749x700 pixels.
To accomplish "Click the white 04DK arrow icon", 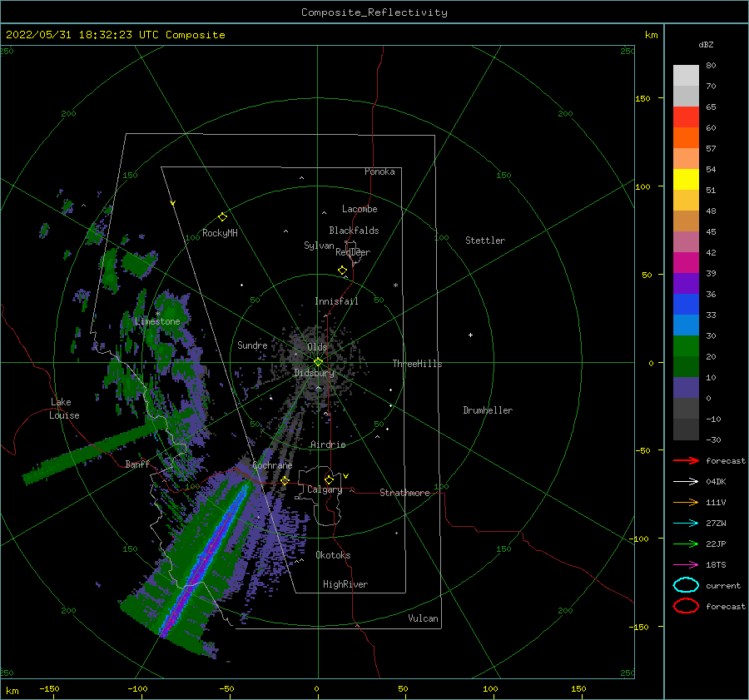I will click(686, 482).
